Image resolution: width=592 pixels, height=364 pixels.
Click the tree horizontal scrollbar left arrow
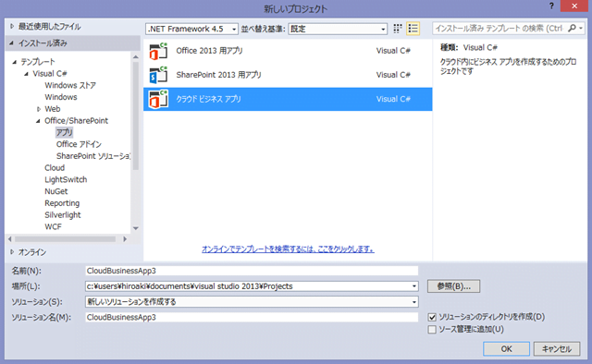(x=10, y=239)
